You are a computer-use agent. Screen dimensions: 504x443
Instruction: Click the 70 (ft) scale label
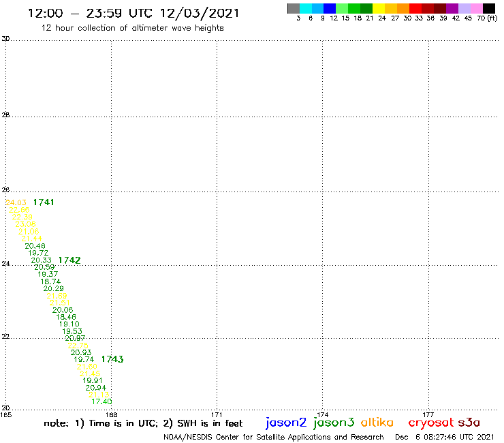pos(487,18)
